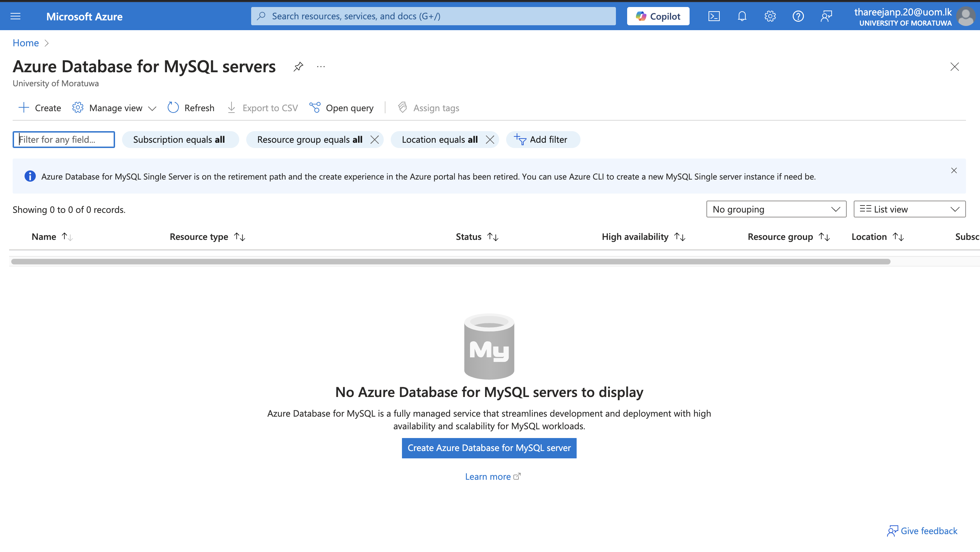The image size is (980, 552).
Task: Open the more options ellipsis
Action: (x=321, y=67)
